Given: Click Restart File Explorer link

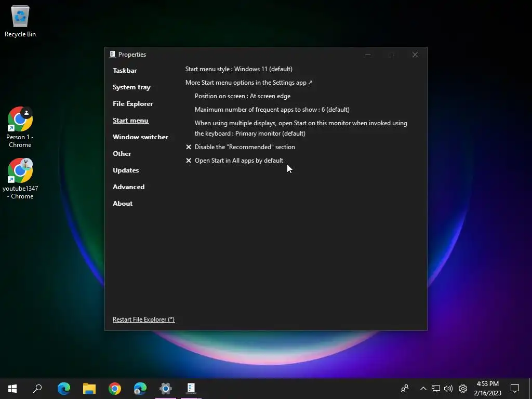Looking at the screenshot, I should coord(143,320).
